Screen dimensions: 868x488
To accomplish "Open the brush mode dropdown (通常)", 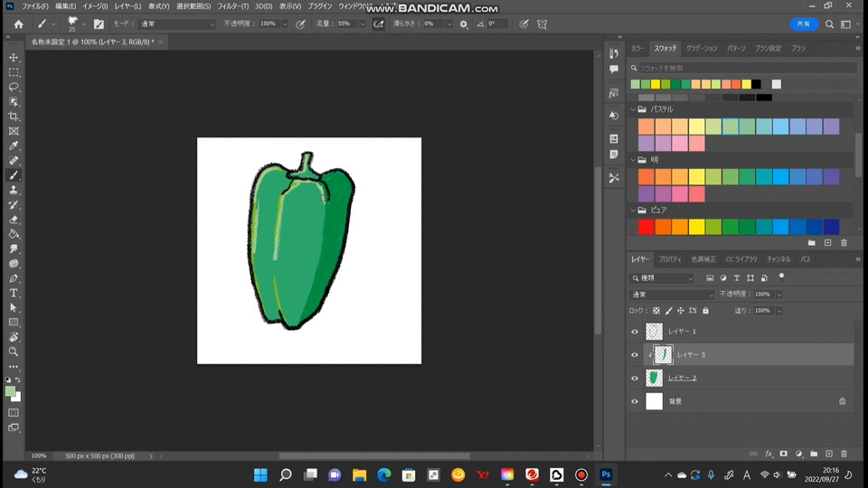I will pyautogui.click(x=177, y=24).
